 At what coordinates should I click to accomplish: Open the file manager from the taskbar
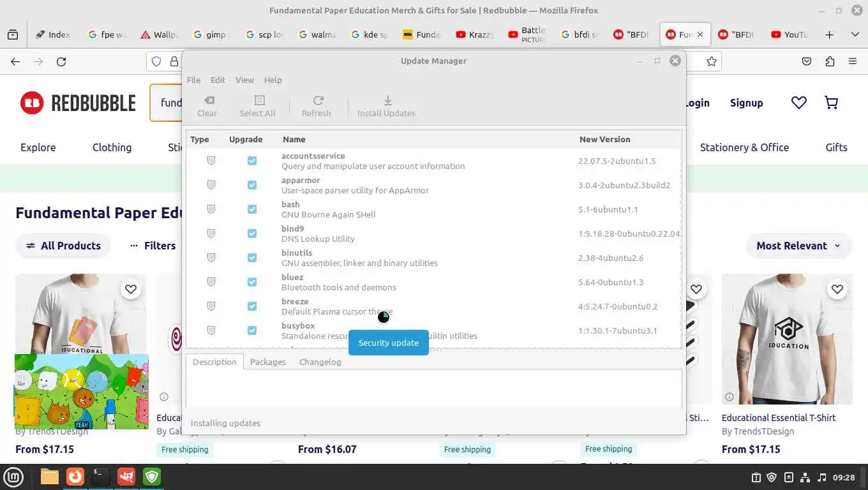[x=50, y=477]
